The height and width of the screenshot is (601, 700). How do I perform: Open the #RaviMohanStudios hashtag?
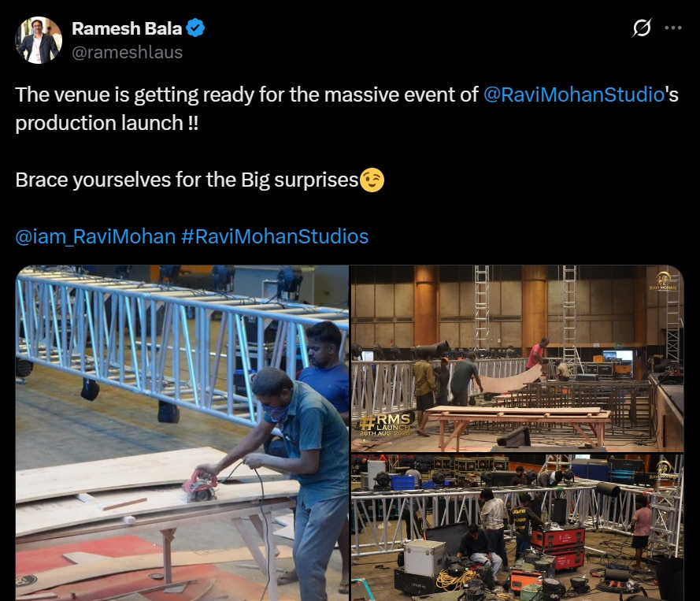pos(275,236)
